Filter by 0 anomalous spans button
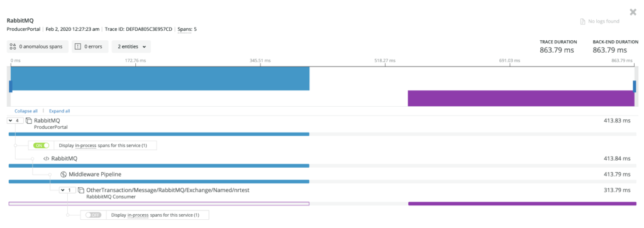 point(38,46)
